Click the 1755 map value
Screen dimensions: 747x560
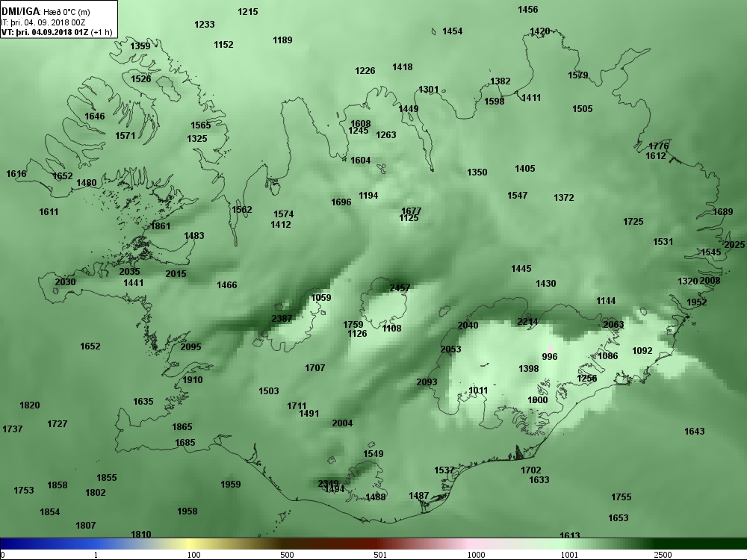[x=622, y=497]
